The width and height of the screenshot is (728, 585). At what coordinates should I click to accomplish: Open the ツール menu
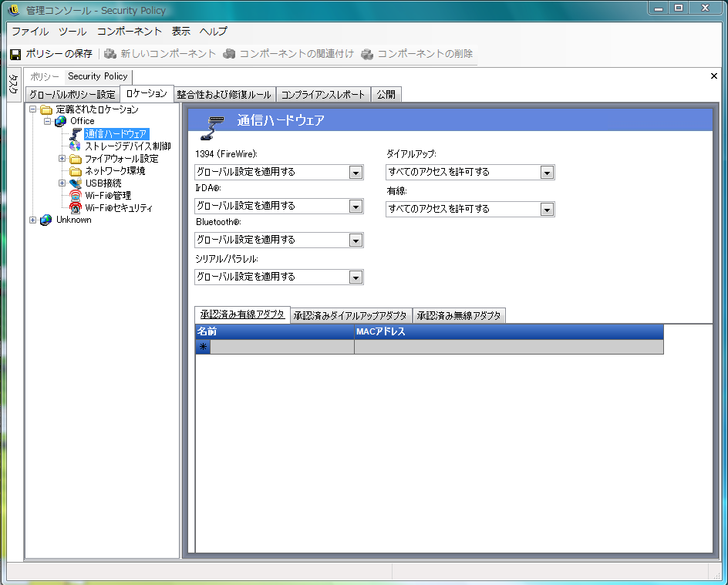pyautogui.click(x=72, y=32)
